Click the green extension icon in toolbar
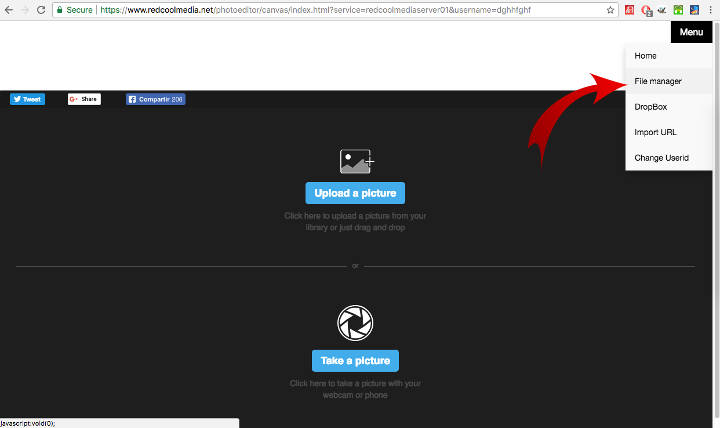This screenshot has height=428, width=720. click(678, 9)
